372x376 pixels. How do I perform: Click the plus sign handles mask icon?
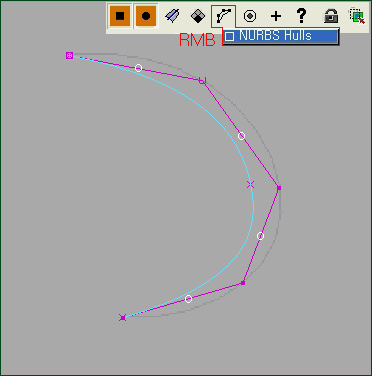click(x=276, y=16)
